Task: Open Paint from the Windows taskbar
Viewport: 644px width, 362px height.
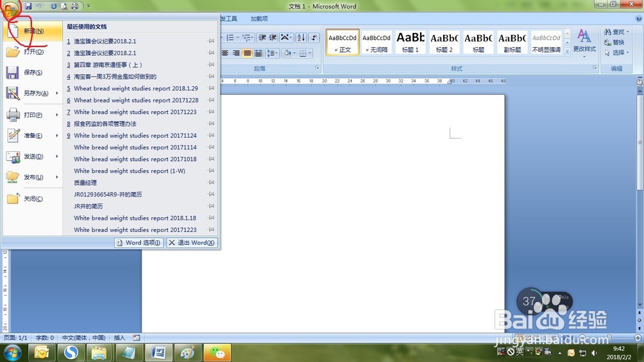Action: [187, 352]
